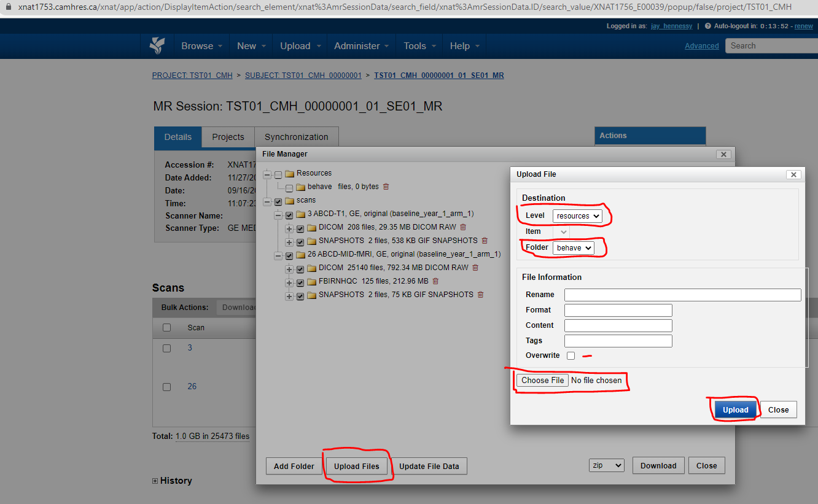
Task: Click trash icon for SNAPSHOTS 538 KB
Action: click(485, 241)
